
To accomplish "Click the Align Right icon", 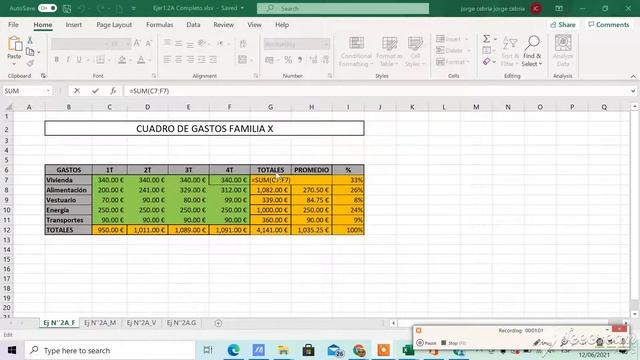I will [190, 60].
